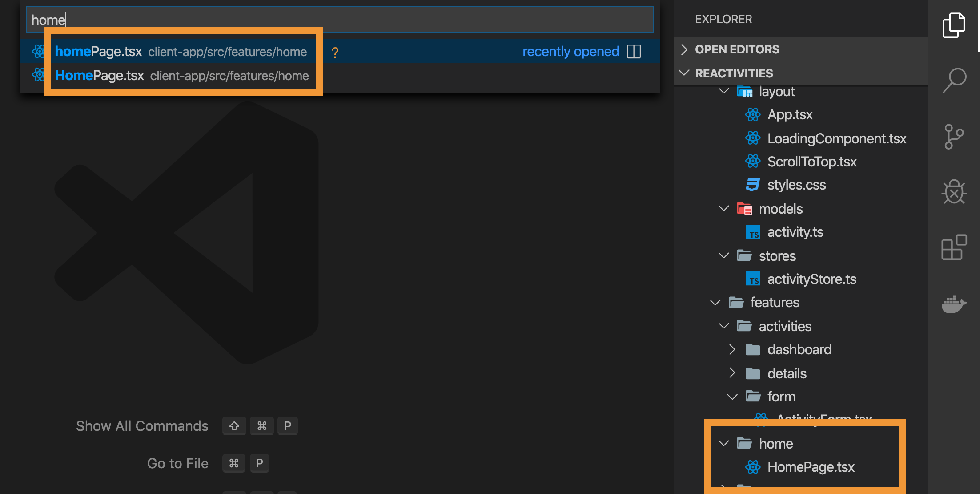
Task: Open the Search view icon
Action: 954,81
